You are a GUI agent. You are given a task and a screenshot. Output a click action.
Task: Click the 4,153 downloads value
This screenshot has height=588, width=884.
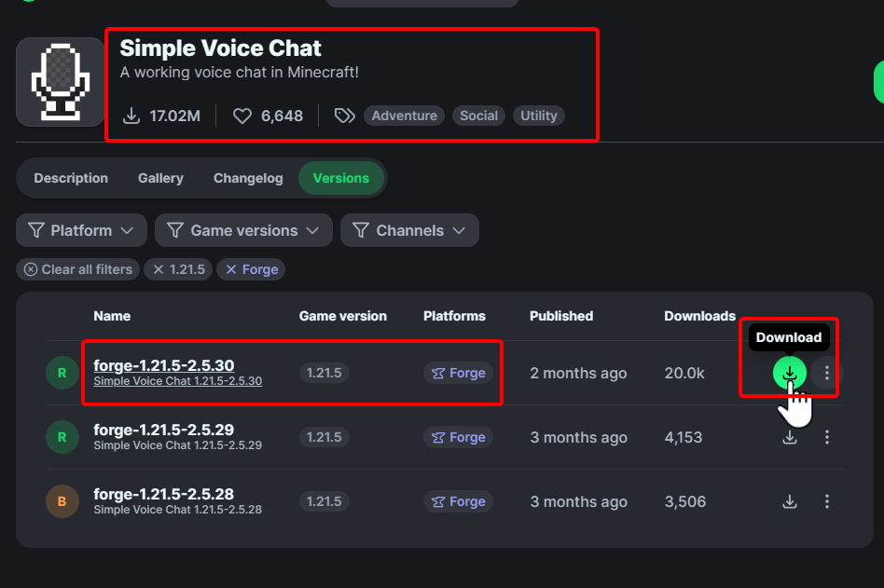(684, 437)
